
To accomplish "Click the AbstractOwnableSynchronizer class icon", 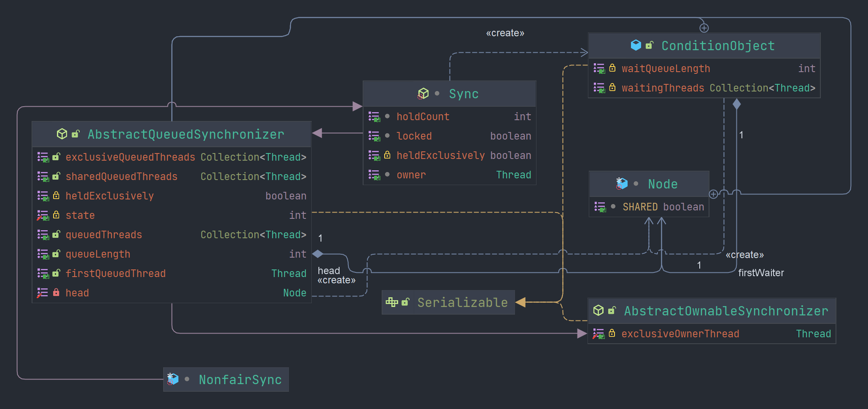I will coord(598,311).
